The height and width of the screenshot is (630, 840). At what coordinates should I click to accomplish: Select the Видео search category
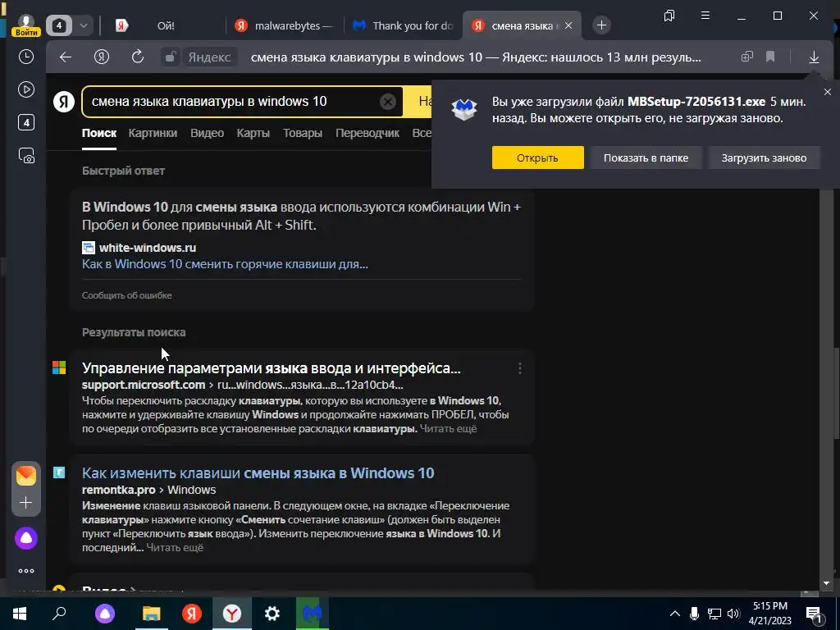[208, 134]
